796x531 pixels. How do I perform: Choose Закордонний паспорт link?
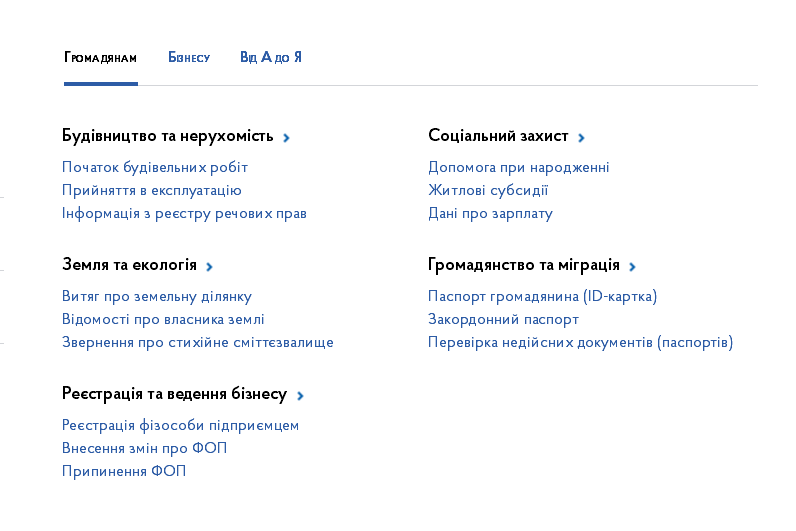pos(504,319)
